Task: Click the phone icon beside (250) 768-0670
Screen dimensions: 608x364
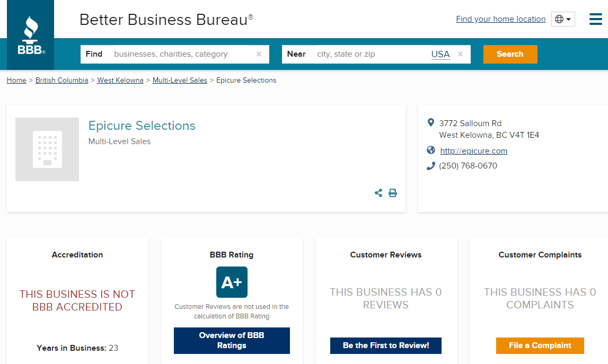Action: point(431,166)
